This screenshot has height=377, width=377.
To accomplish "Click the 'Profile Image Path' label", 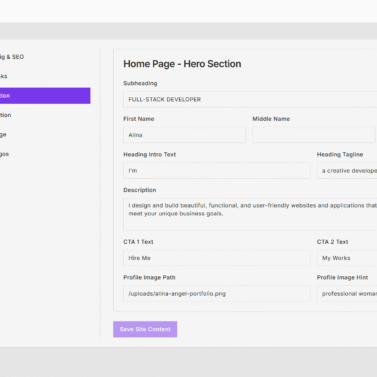I will (x=149, y=278).
